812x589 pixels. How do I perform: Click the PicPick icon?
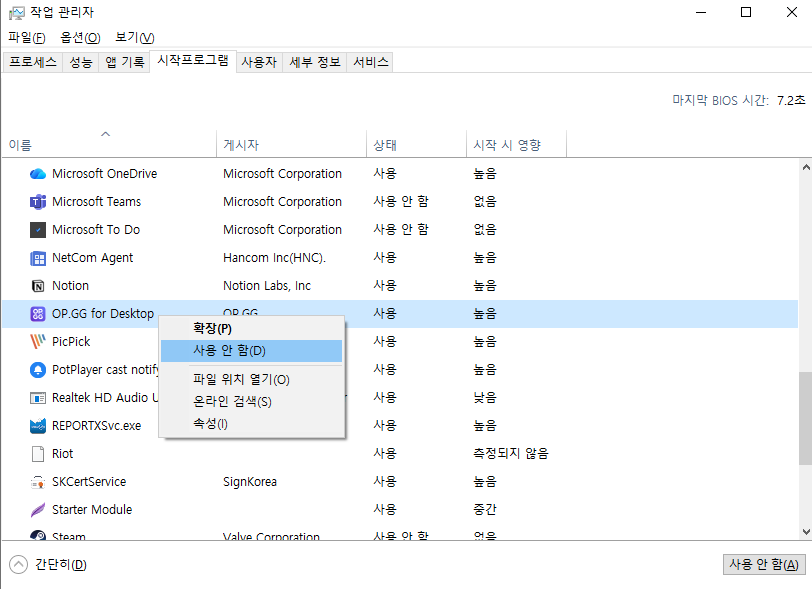(x=38, y=341)
